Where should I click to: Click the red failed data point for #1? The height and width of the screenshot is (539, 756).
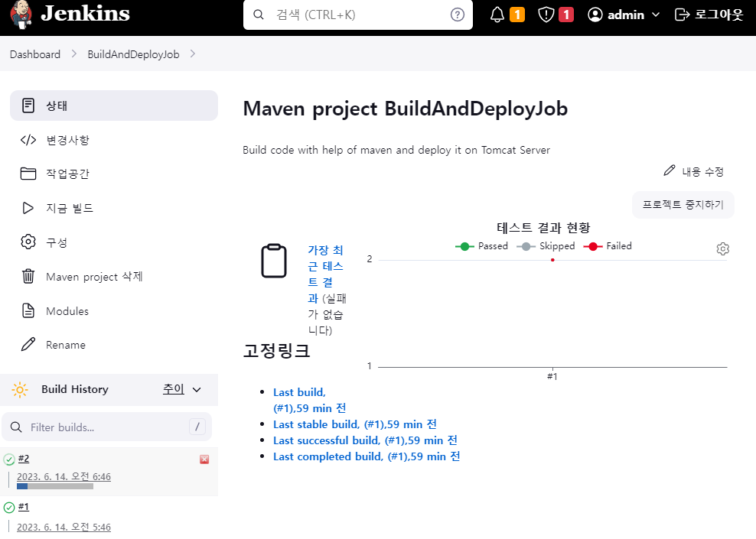tap(552, 260)
